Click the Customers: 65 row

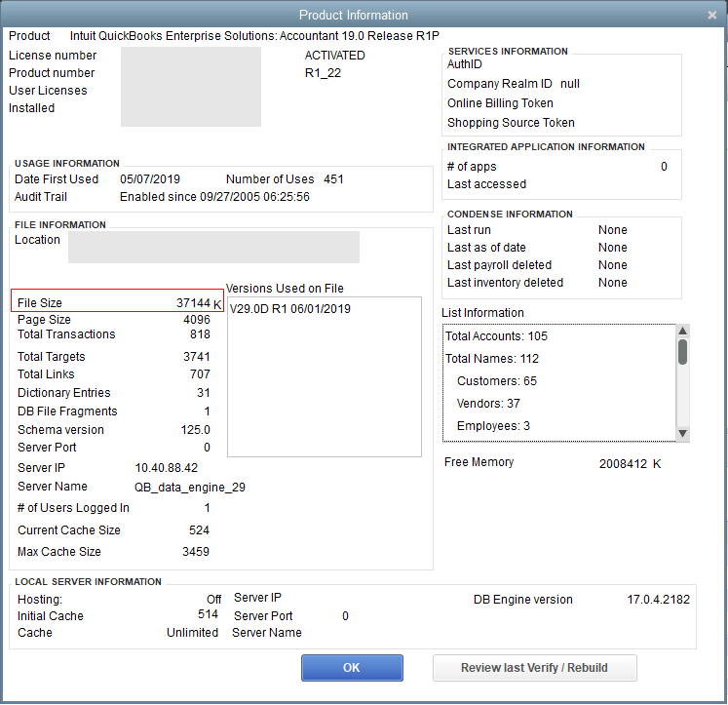click(x=497, y=381)
